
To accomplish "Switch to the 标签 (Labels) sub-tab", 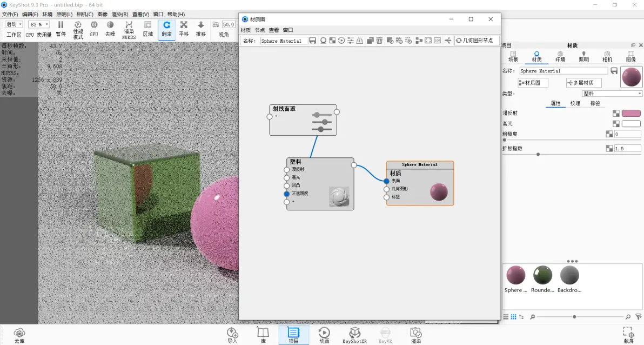I will tap(595, 103).
